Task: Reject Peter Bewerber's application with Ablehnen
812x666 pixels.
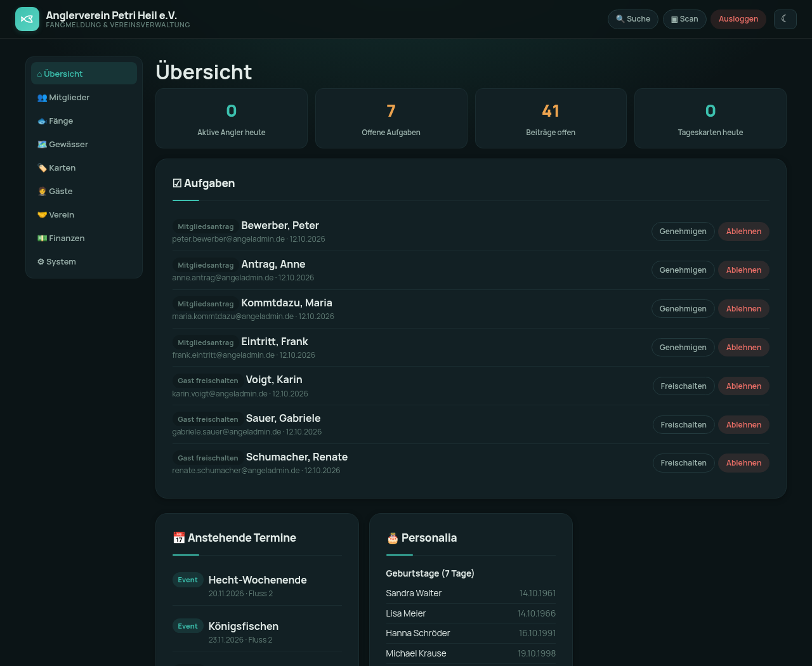Action: (743, 232)
